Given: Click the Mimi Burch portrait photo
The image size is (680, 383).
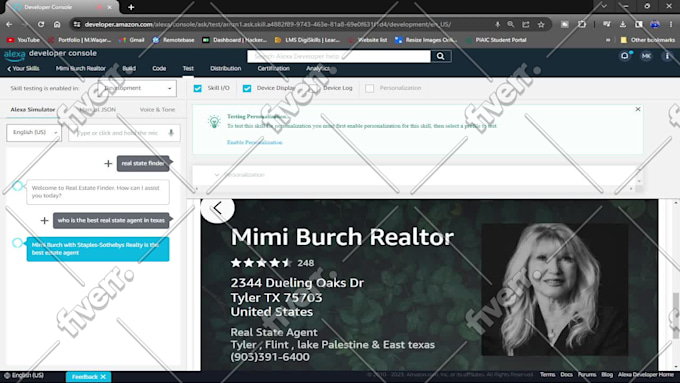Looking at the screenshot, I should 555,289.
